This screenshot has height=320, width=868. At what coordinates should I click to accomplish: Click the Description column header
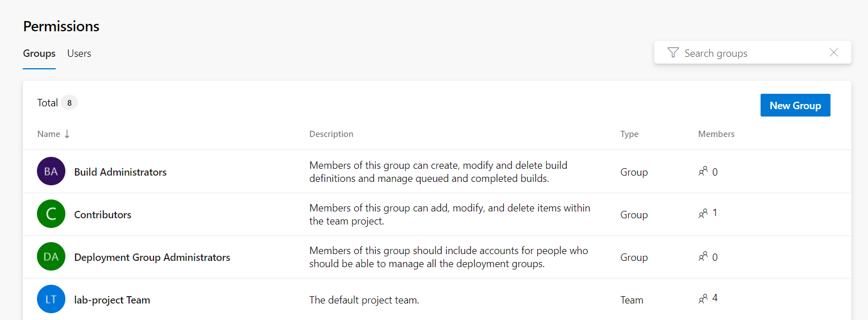(331, 134)
